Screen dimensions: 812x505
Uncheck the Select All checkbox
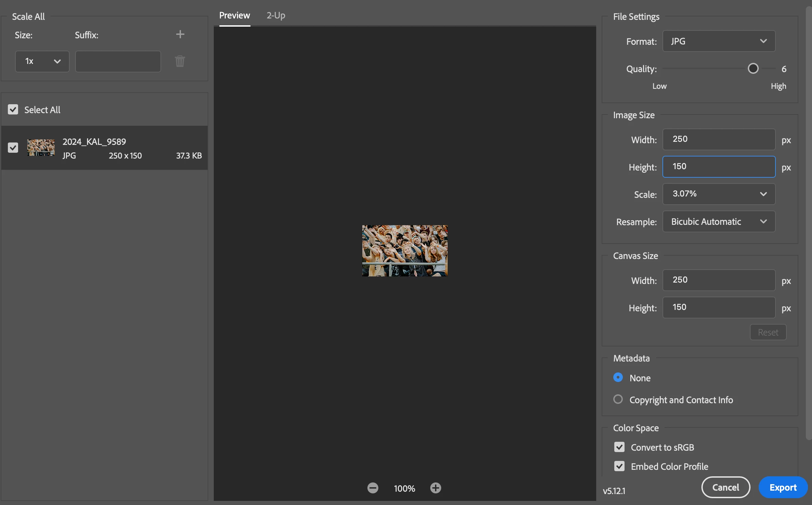pyautogui.click(x=13, y=110)
